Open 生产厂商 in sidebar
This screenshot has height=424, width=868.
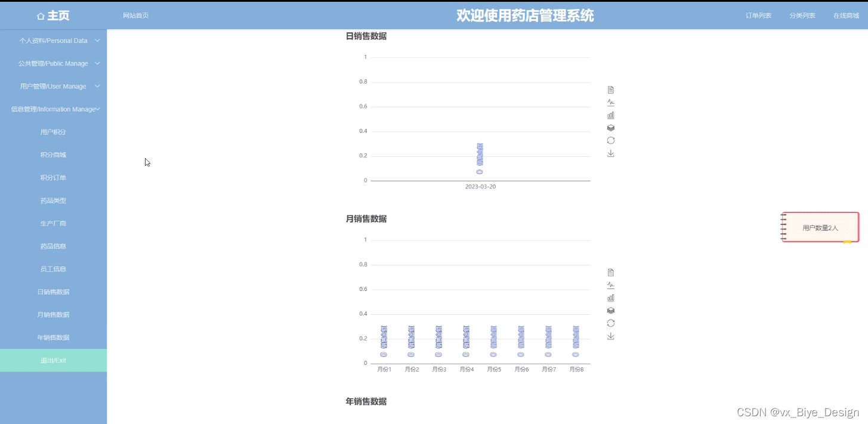pyautogui.click(x=53, y=224)
